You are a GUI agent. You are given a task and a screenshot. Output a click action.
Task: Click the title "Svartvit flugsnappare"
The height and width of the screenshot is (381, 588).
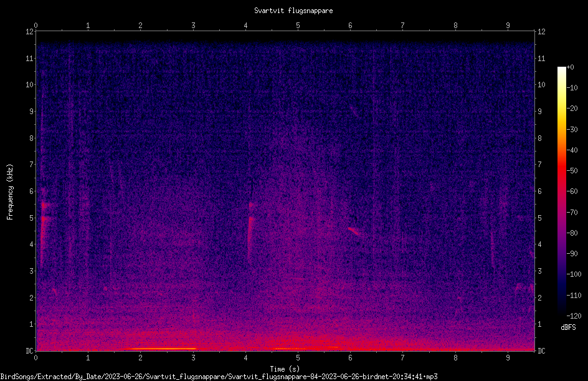pos(293,11)
